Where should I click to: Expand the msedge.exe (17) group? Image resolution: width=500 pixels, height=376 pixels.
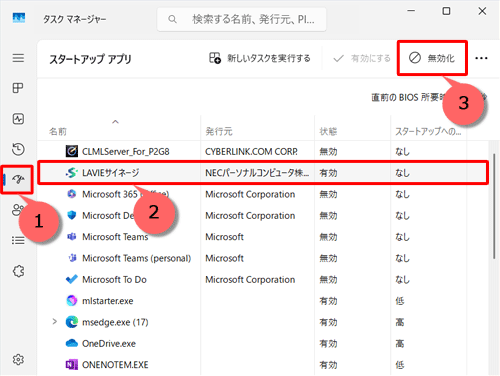pos(55,322)
